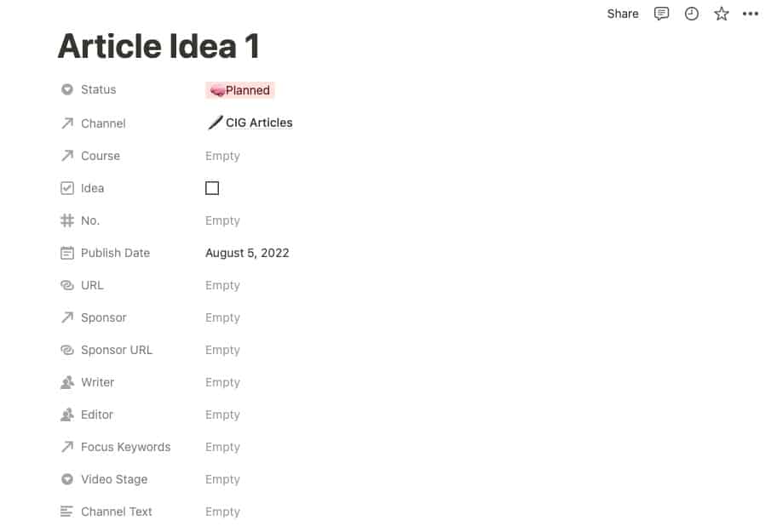Click the relation arrow icon beside Channel

pos(67,123)
